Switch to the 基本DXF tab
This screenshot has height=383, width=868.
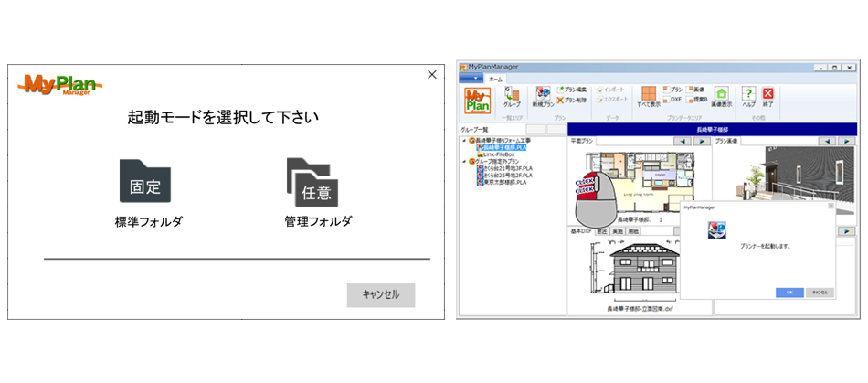(581, 231)
